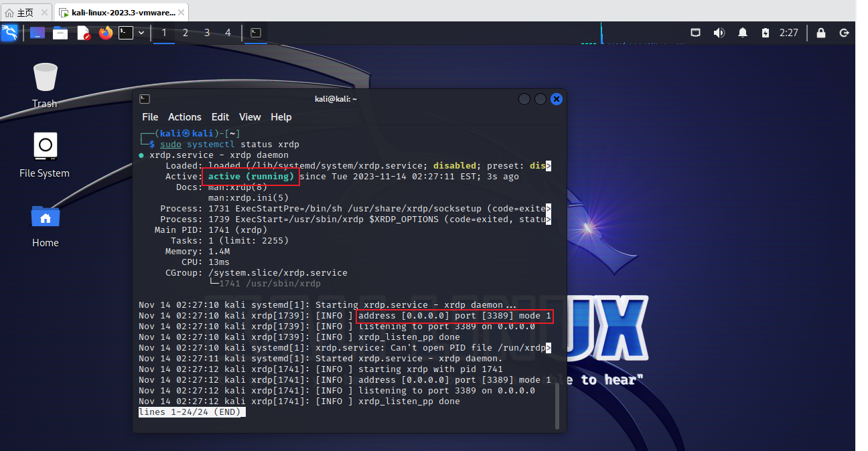
Task: Close the kali@kali terminal window
Action: (x=557, y=99)
